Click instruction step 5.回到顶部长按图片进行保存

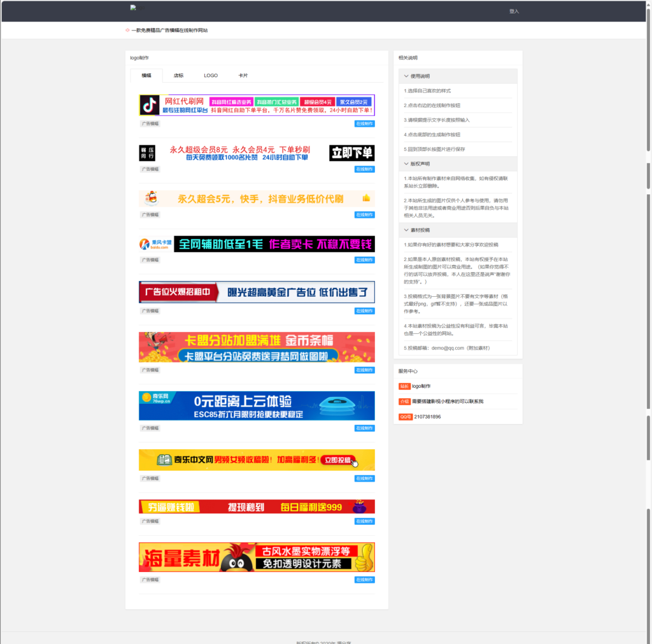click(434, 149)
